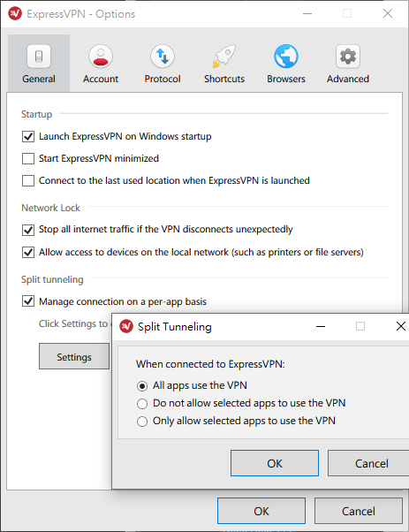Enable Start ExpressVPN minimized
This screenshot has width=409, height=532.
pyautogui.click(x=28, y=158)
